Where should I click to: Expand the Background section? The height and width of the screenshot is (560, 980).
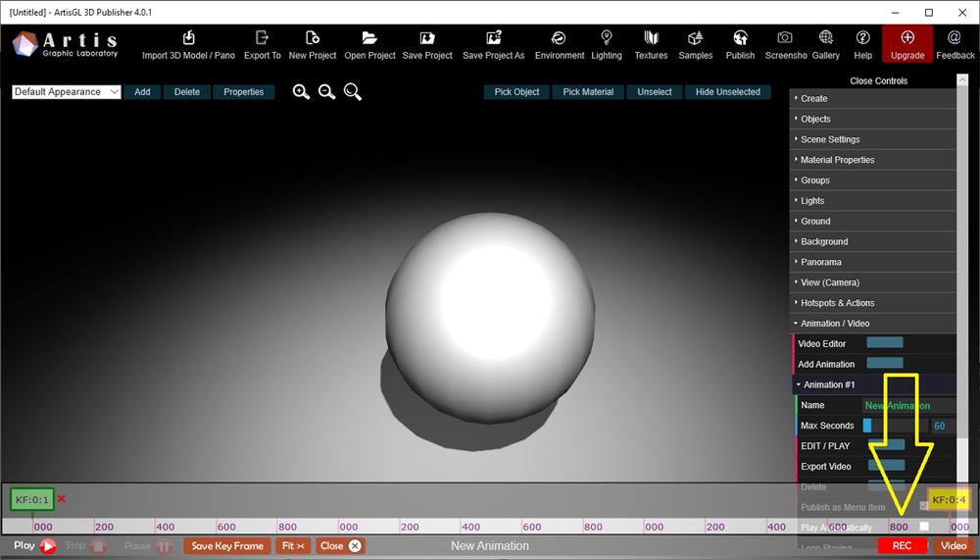[x=873, y=241]
